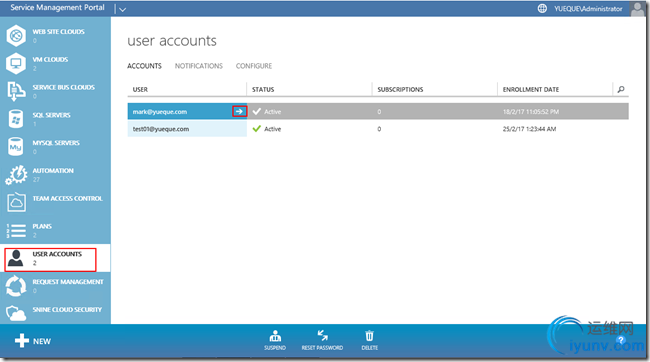Select the mark@yueque.com user row
The width and height of the screenshot is (650, 362).
point(378,111)
